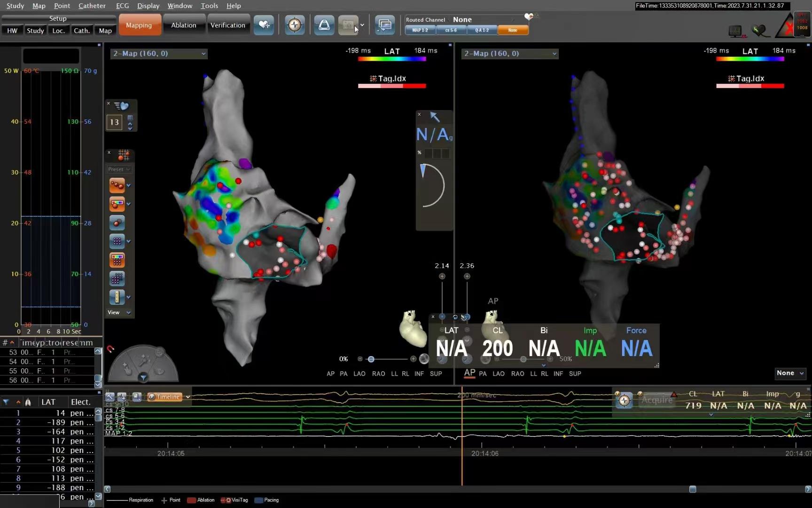
Task: Select cs 5-6 routed channel
Action: coord(451,30)
